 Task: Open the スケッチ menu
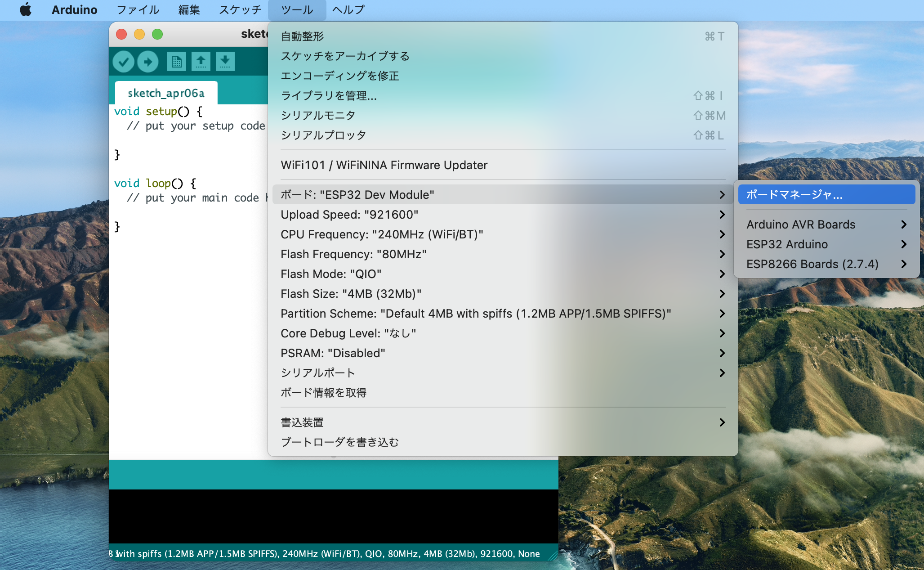pos(240,9)
